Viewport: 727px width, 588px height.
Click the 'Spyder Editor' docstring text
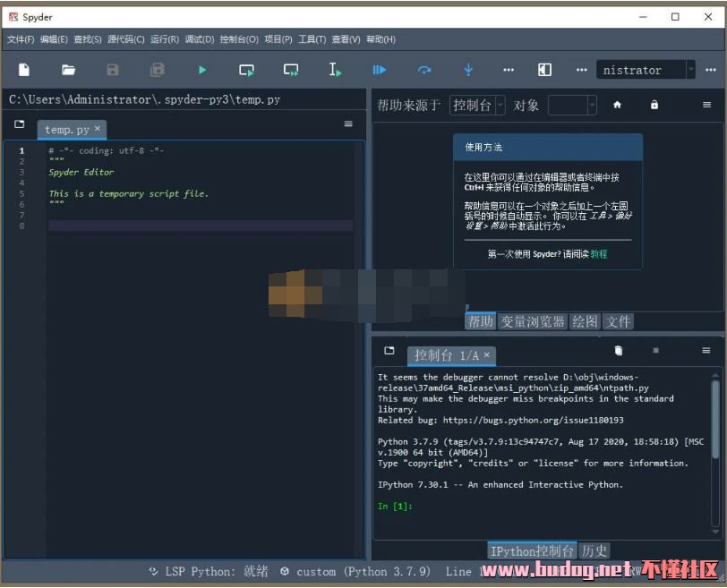coord(81,173)
